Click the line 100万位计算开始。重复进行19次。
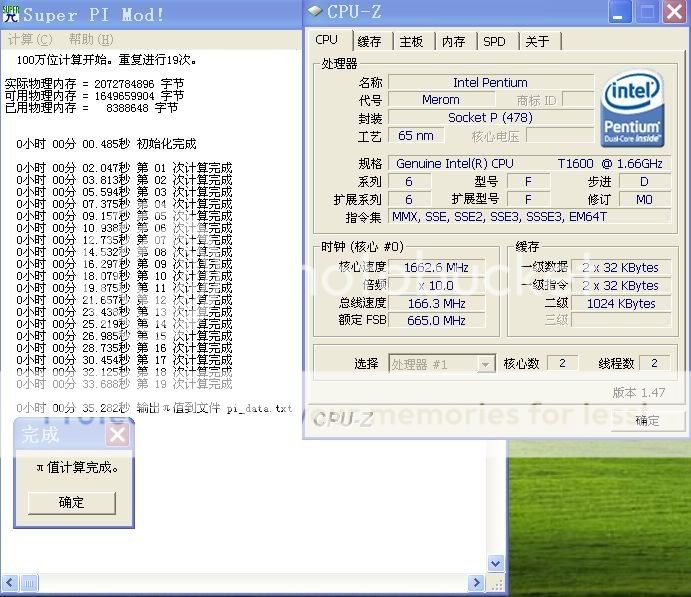The image size is (691, 597). 106,60
